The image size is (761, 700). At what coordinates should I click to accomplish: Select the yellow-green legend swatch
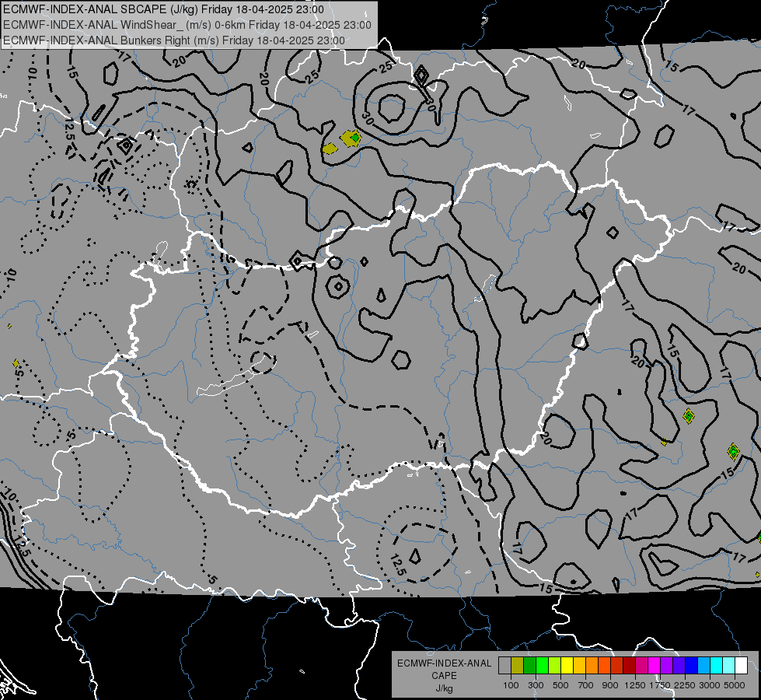554,665
